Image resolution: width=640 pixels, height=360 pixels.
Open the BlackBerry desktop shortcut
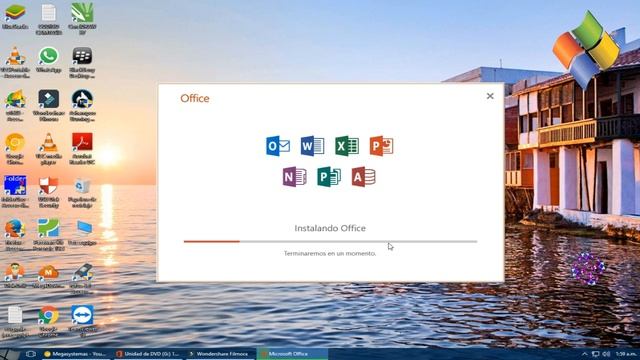tap(82, 62)
